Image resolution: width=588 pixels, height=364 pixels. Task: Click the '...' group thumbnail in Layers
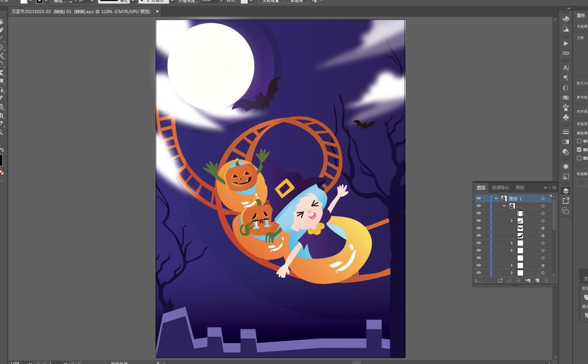click(512, 206)
